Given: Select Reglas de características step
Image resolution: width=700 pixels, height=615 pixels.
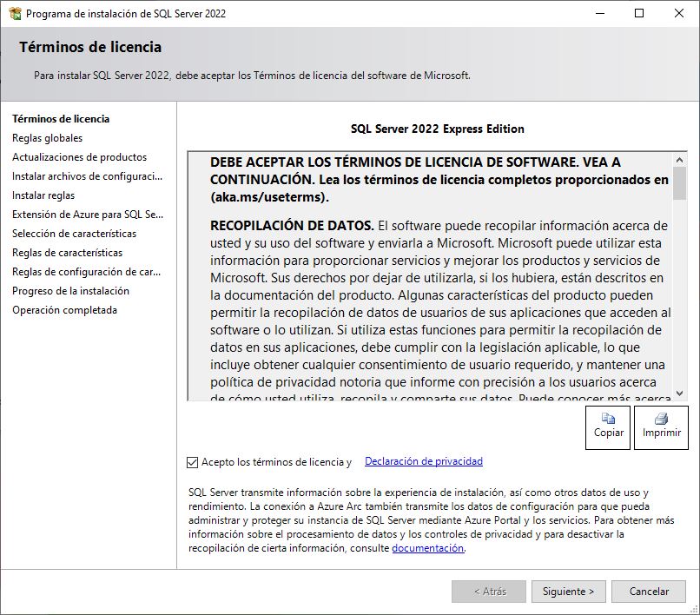Looking at the screenshot, I should click(68, 253).
